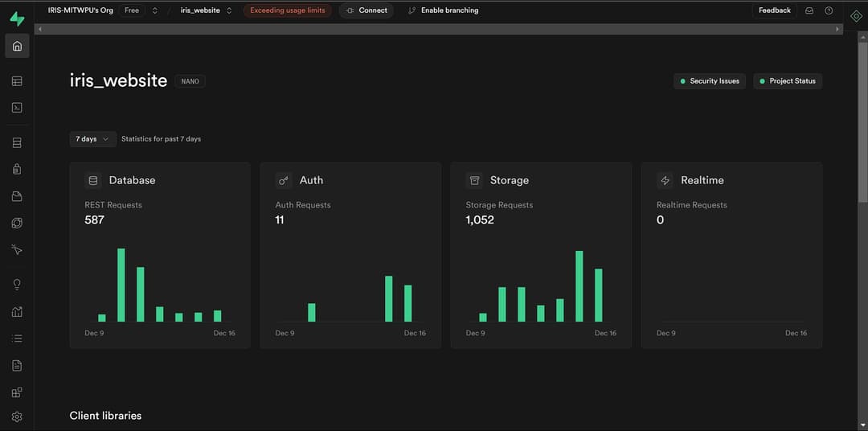Open the Home page in sidebar
Viewport: 868px width, 431px height.
tap(17, 46)
